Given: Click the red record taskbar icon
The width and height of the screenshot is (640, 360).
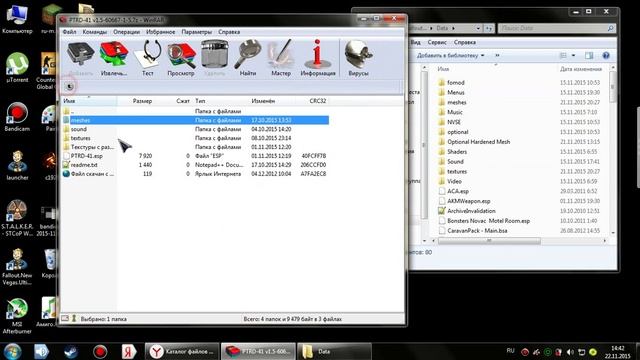Looking at the screenshot, I should click(100, 351).
